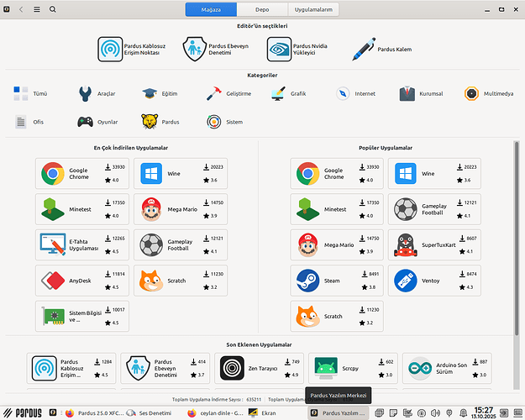Open the Oyunlar games category
Screen dimensions: 525x420
97,122
